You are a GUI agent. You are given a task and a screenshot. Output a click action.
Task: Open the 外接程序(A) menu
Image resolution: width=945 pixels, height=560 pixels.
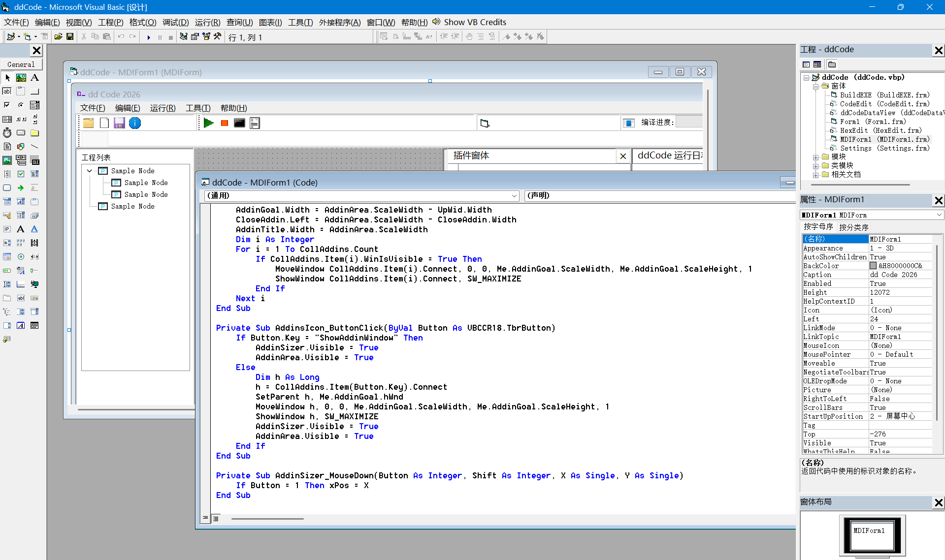tap(340, 22)
